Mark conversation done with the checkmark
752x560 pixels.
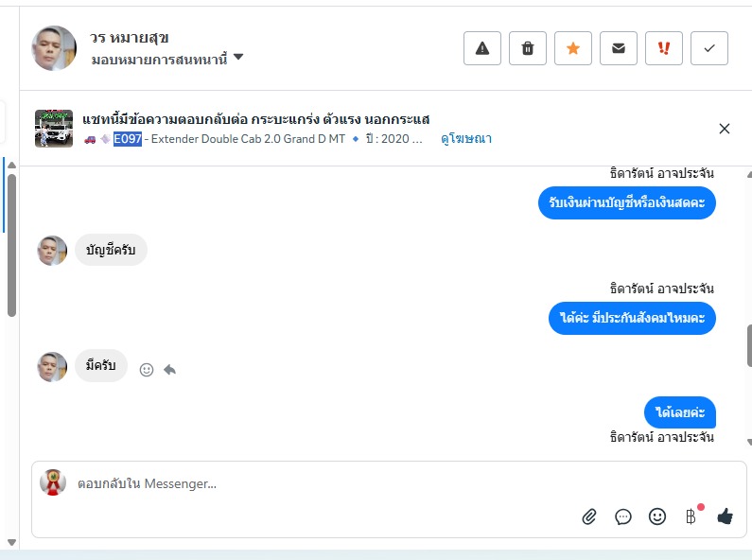click(x=709, y=48)
